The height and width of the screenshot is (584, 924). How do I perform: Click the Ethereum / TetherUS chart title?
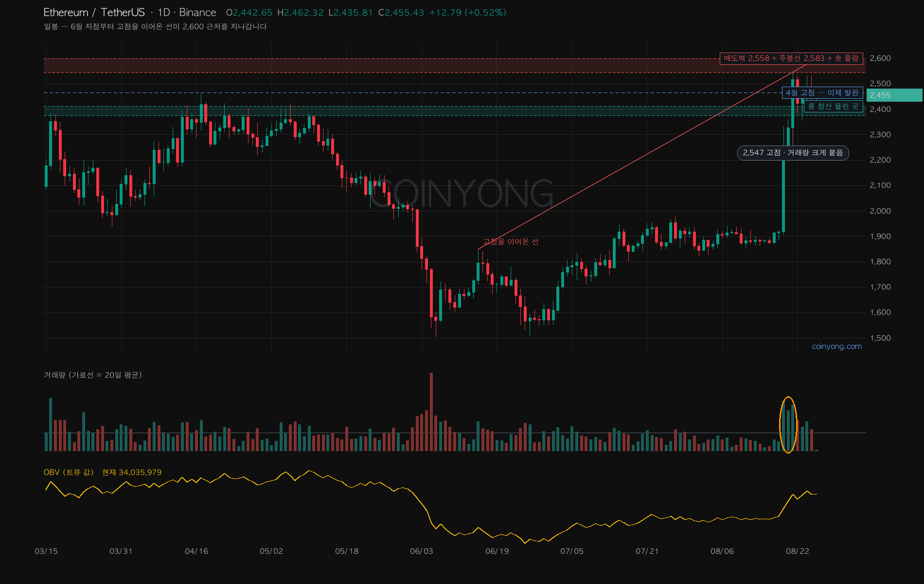click(x=94, y=13)
